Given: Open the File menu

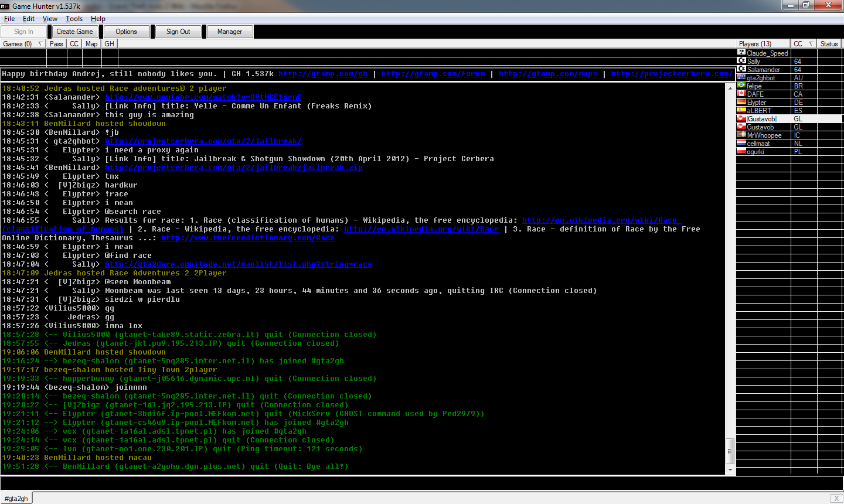Looking at the screenshot, I should 9,19.
